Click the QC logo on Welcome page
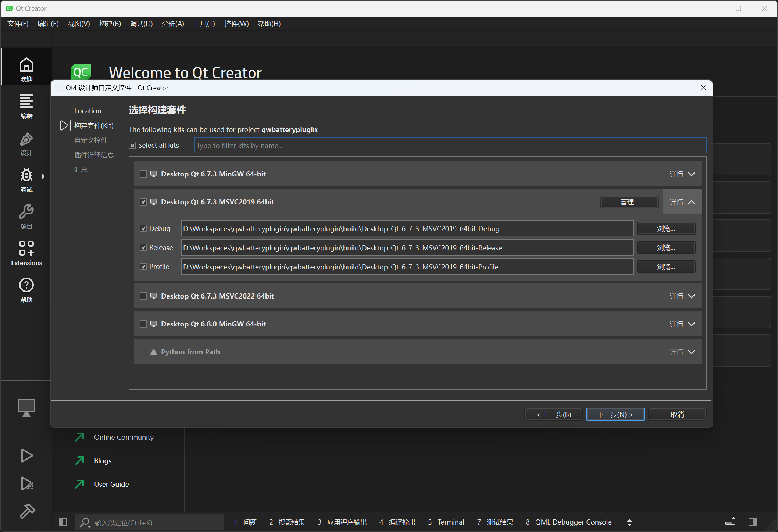778x532 pixels. [x=81, y=72]
